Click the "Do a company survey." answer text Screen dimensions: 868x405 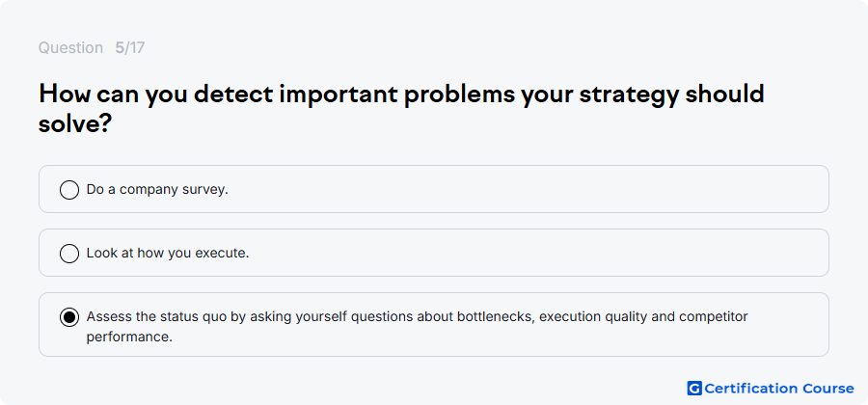157,190
